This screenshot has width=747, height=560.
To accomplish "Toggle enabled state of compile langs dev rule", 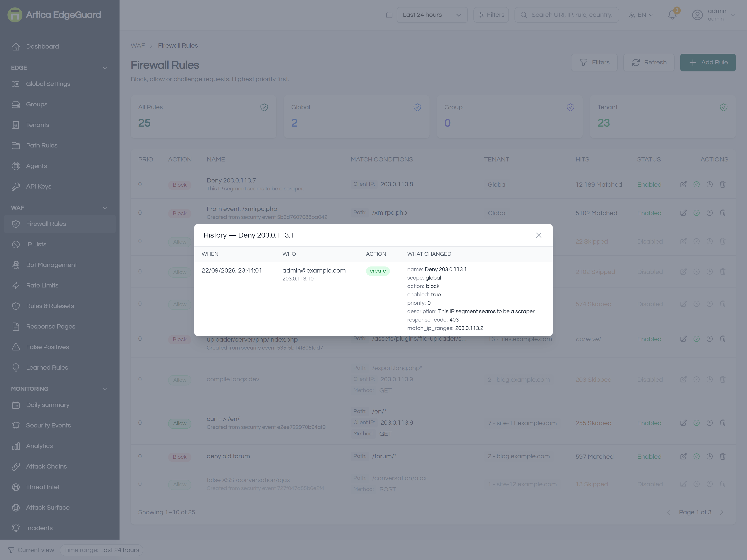I will click(x=696, y=379).
